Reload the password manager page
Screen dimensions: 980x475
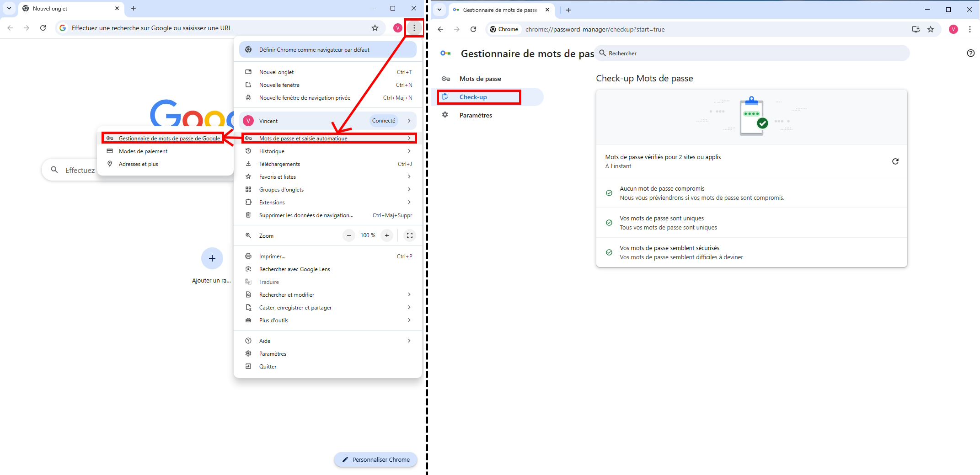click(x=473, y=29)
